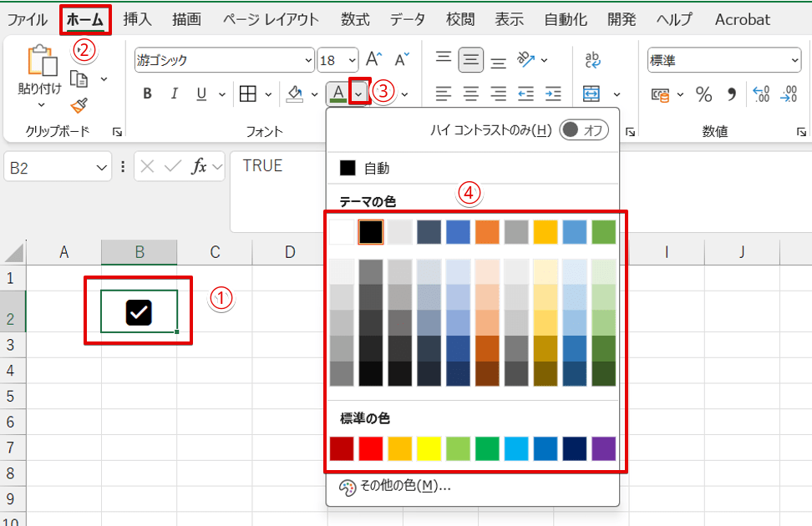Switch to the 開発 tab
This screenshot has width=812, height=526.
click(x=622, y=20)
